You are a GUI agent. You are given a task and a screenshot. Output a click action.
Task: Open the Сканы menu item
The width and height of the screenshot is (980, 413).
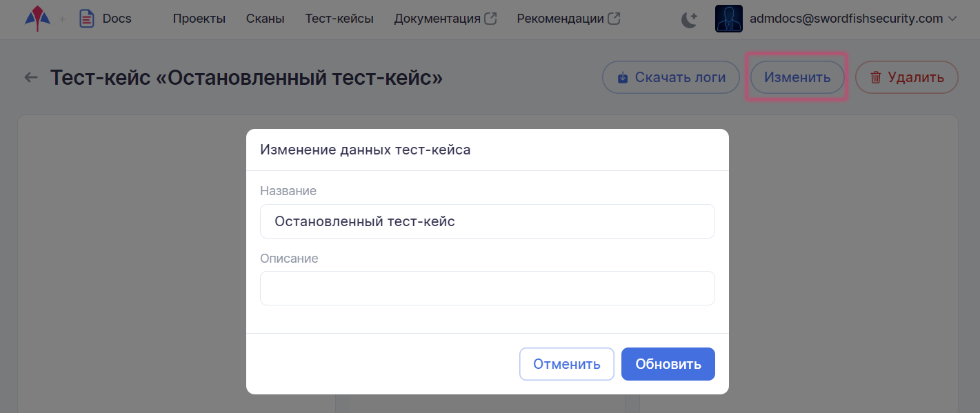click(265, 19)
